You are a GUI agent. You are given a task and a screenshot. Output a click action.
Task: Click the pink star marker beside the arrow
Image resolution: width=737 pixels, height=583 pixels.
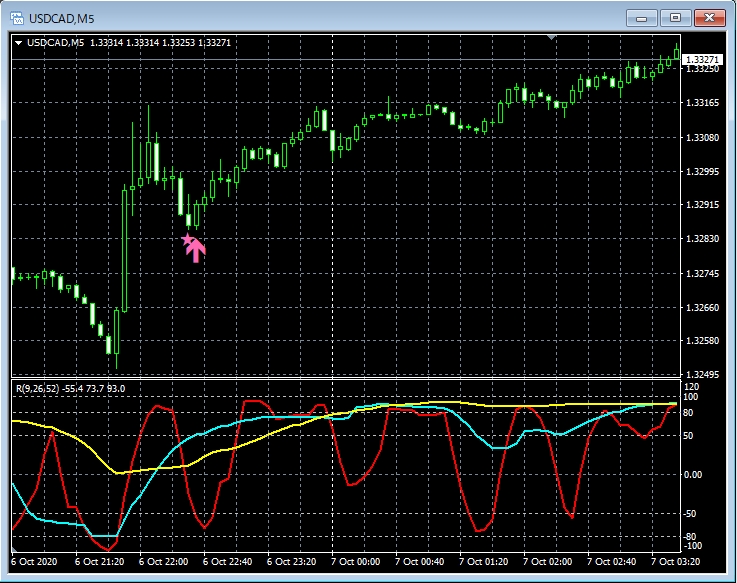[187, 240]
